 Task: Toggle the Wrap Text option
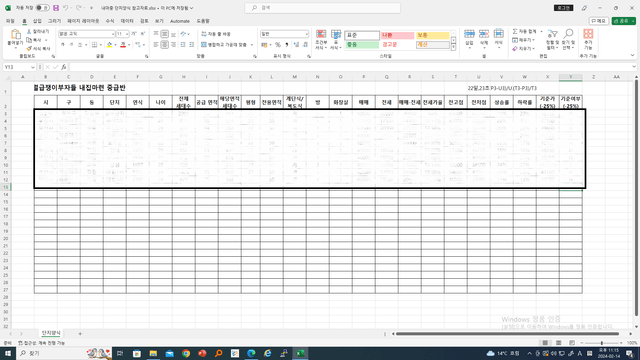click(x=216, y=34)
